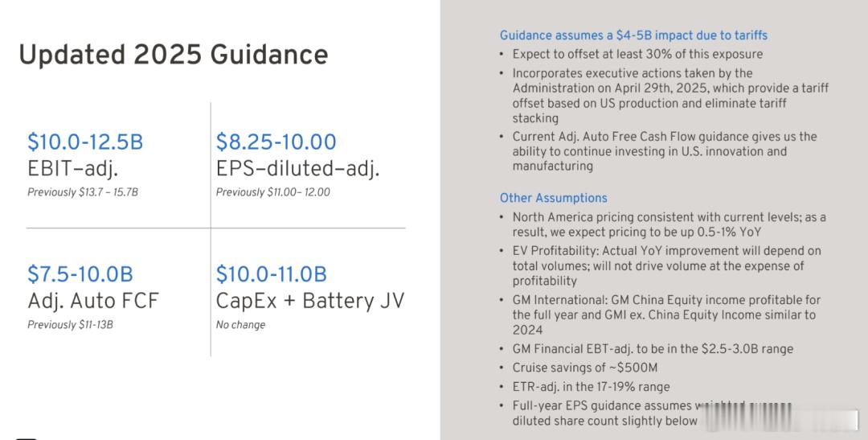Click Previously $11.00– 12.00 note
This screenshot has width=868, height=440.
pyautogui.click(x=273, y=192)
